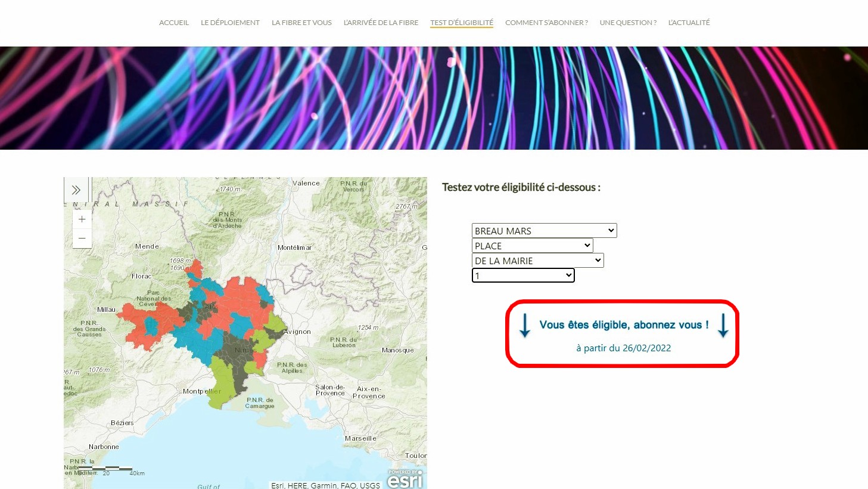Go to ACCUEIL page

coord(174,23)
